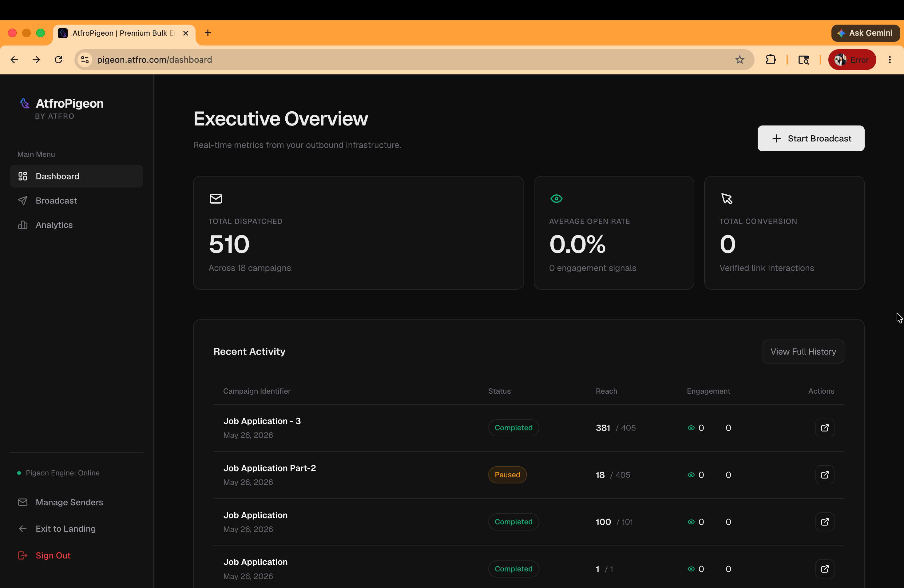Click the '381' reach value
The width and height of the screenshot is (904, 588).
click(x=603, y=428)
